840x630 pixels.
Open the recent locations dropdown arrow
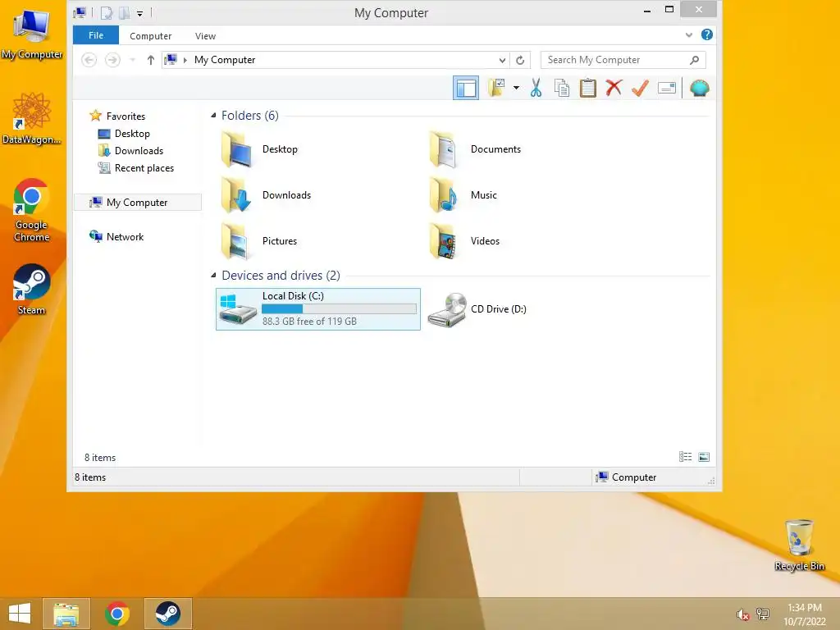click(x=132, y=59)
